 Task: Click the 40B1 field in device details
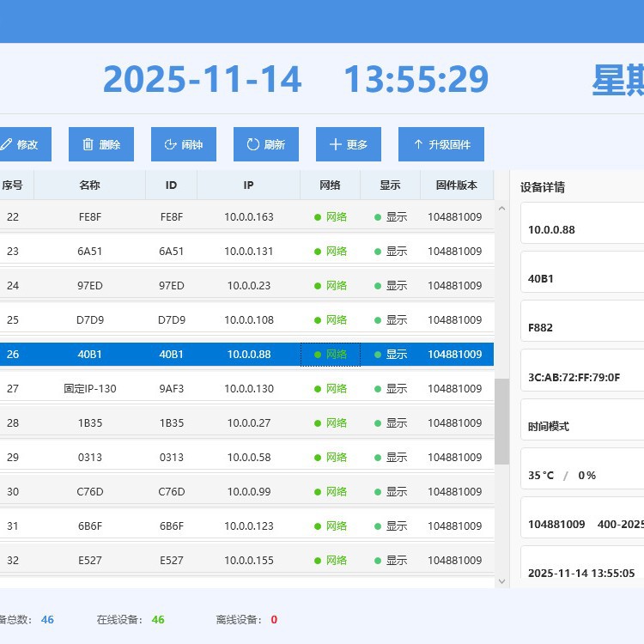pyautogui.click(x=582, y=272)
